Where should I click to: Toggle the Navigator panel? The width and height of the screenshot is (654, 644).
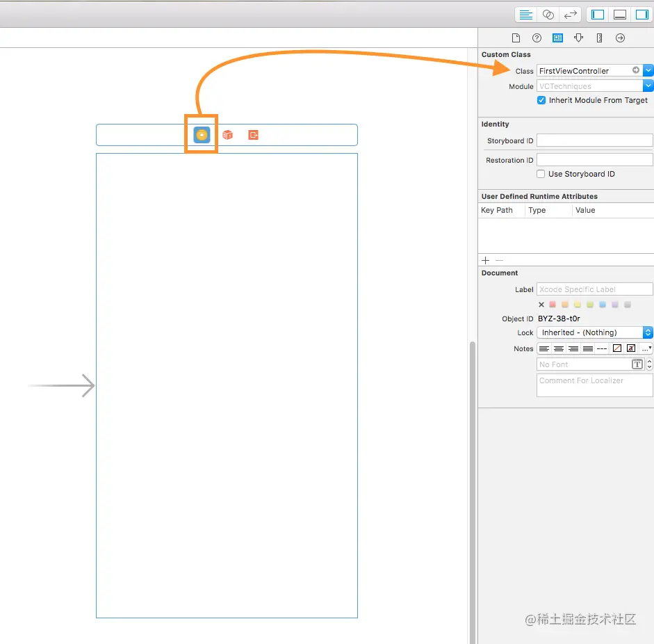tap(597, 15)
